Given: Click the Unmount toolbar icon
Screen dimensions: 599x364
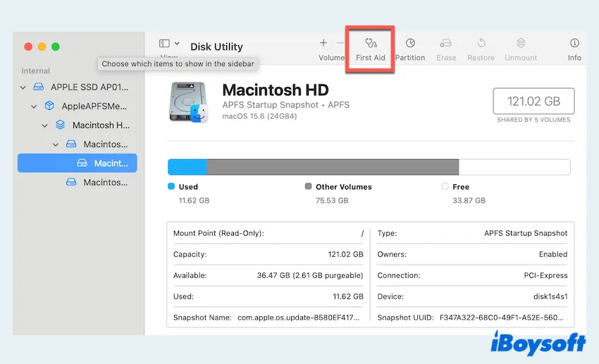Looking at the screenshot, I should click(x=521, y=43).
